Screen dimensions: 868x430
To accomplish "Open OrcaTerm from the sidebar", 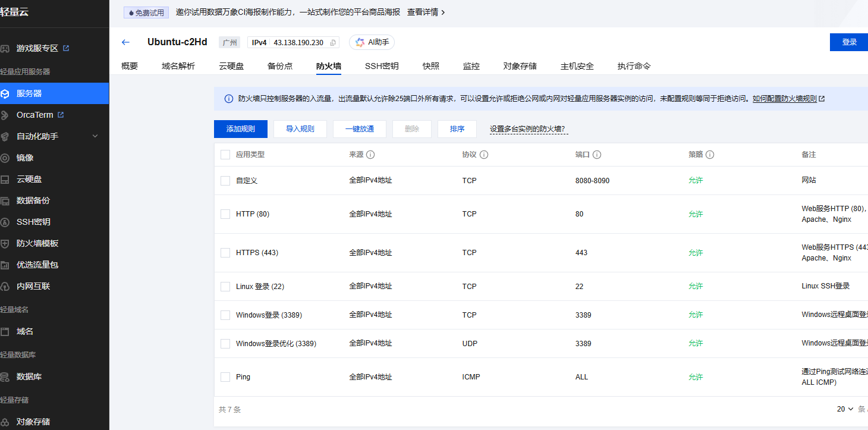I will click(x=33, y=115).
